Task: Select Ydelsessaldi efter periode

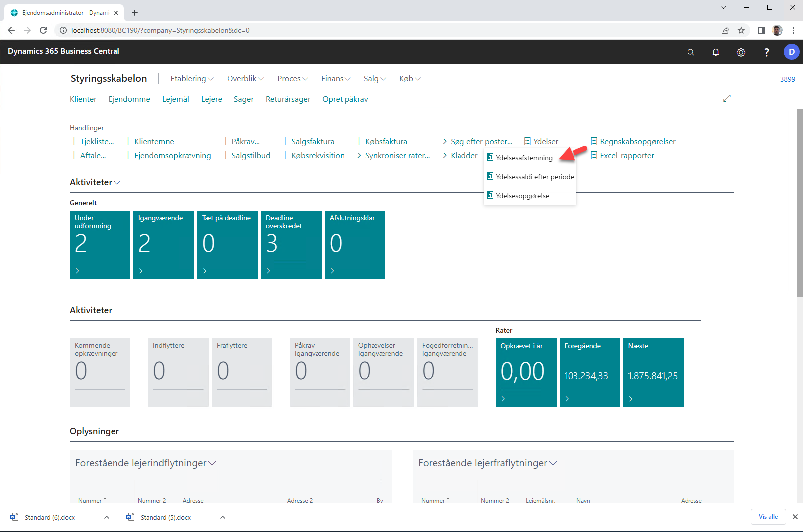Action: [x=530, y=177]
